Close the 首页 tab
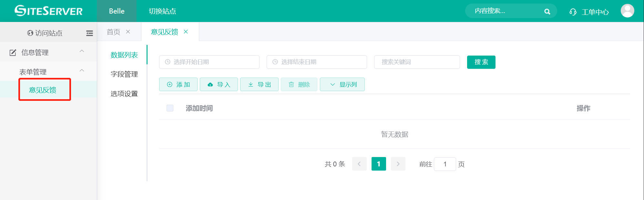Screen dimensions: 644x200 point(128,32)
